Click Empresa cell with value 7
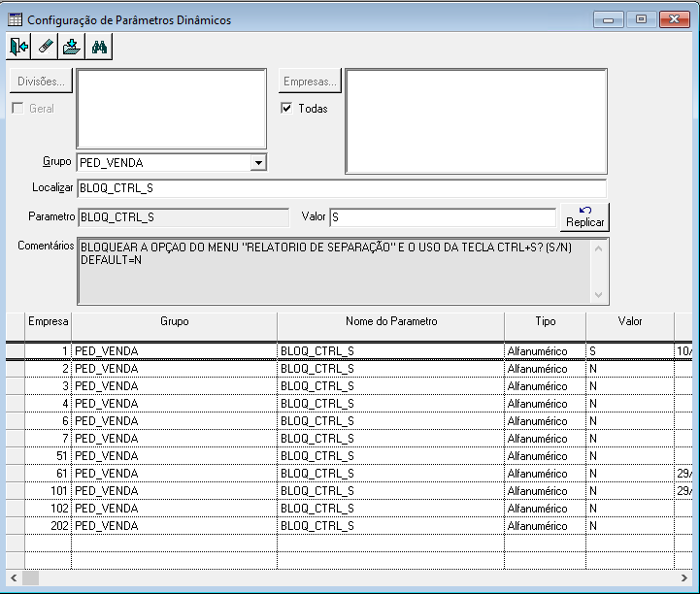The image size is (700, 594). (49, 439)
